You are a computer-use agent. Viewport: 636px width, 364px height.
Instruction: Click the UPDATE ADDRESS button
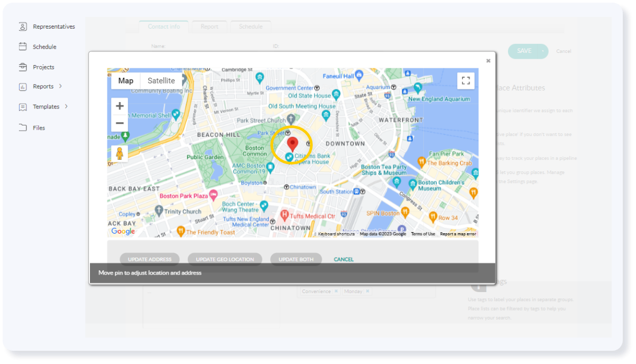point(150,259)
